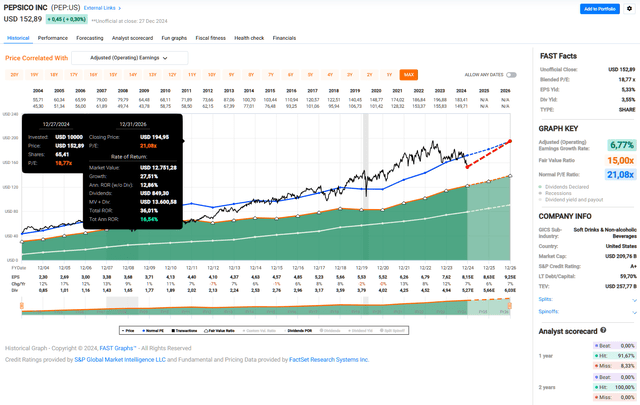Expand External Links chevron

(119, 8)
